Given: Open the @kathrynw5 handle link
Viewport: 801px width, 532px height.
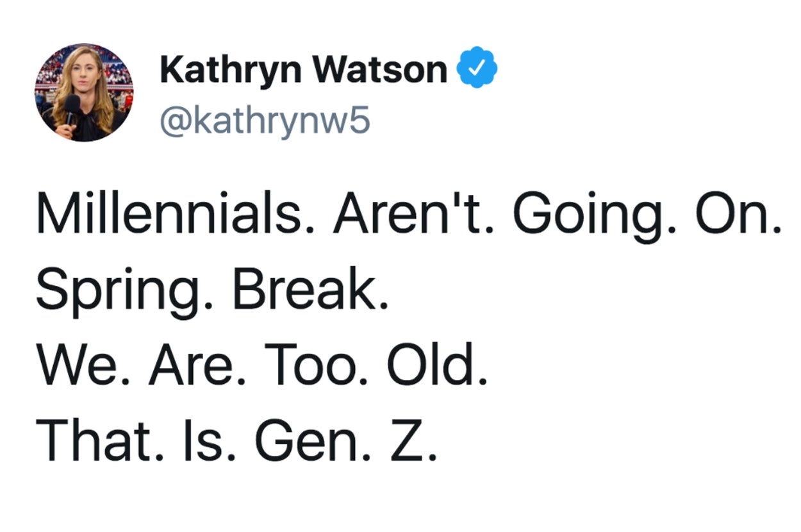Looking at the screenshot, I should click(264, 120).
